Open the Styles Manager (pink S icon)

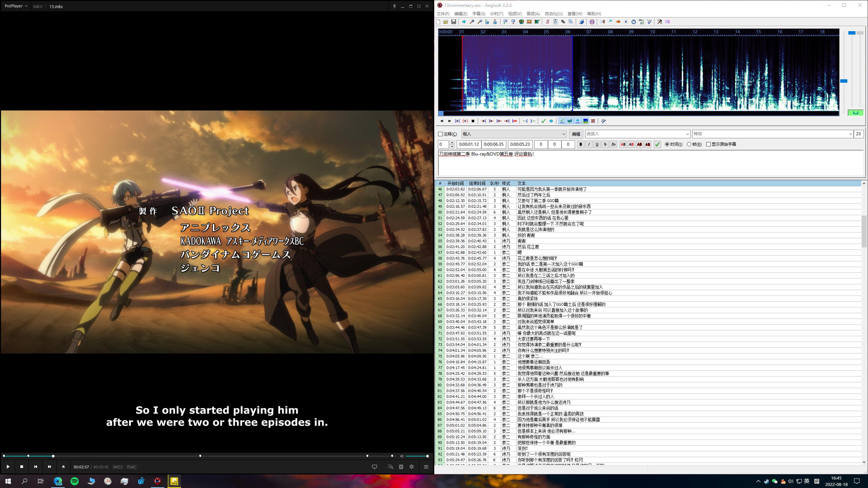547,22
